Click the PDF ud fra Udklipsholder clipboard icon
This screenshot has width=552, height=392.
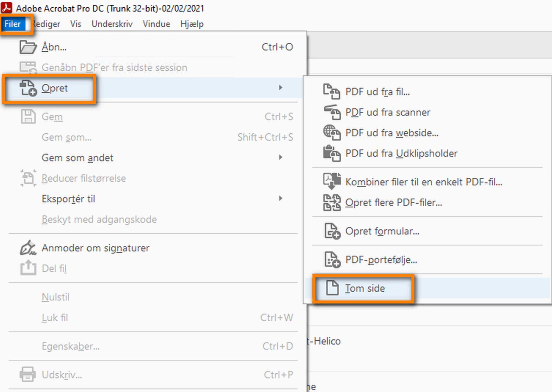332,153
